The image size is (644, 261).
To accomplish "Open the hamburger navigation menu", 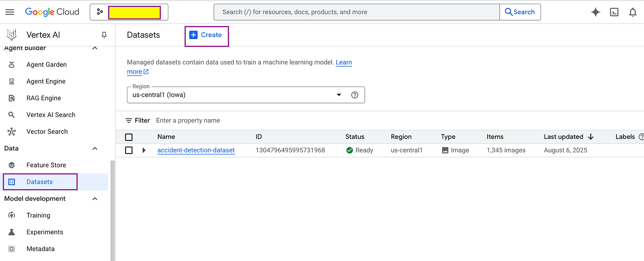I will tap(10, 12).
